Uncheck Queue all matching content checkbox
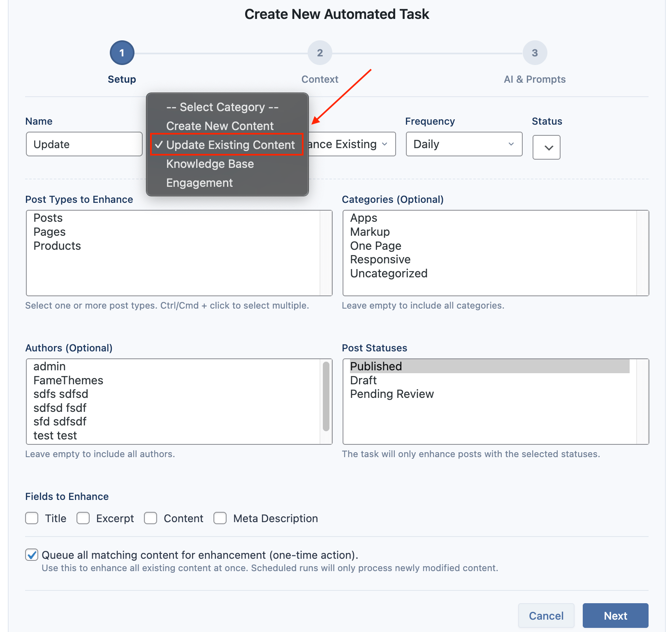This screenshot has width=672, height=632. click(x=32, y=555)
